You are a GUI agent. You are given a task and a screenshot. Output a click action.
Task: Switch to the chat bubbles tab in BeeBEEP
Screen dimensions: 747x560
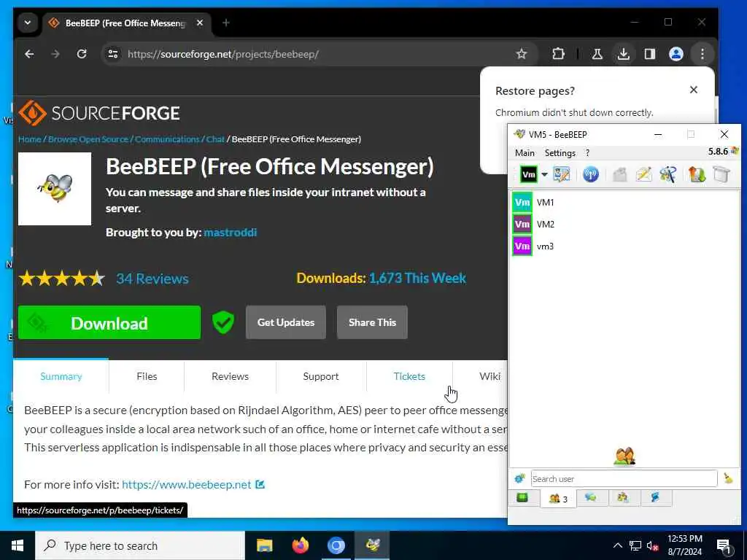[591, 498]
